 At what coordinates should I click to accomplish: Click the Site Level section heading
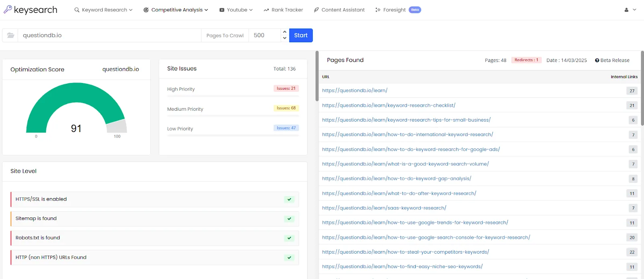click(x=23, y=171)
